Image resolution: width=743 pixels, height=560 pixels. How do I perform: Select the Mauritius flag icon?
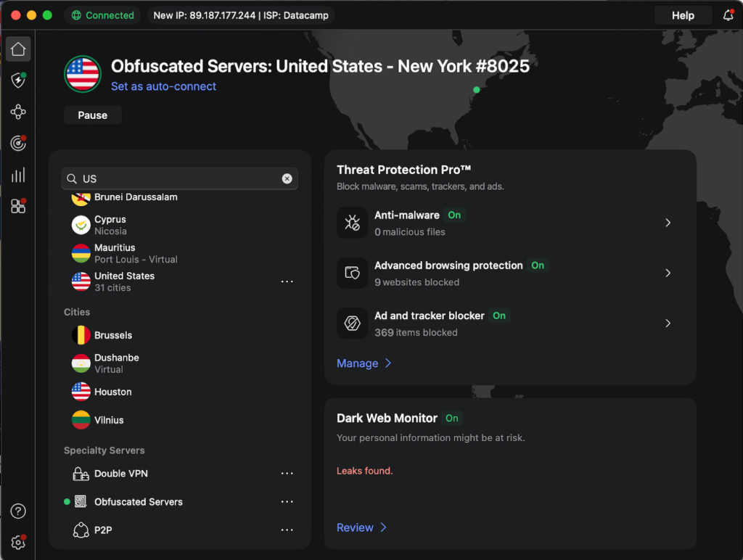point(81,253)
